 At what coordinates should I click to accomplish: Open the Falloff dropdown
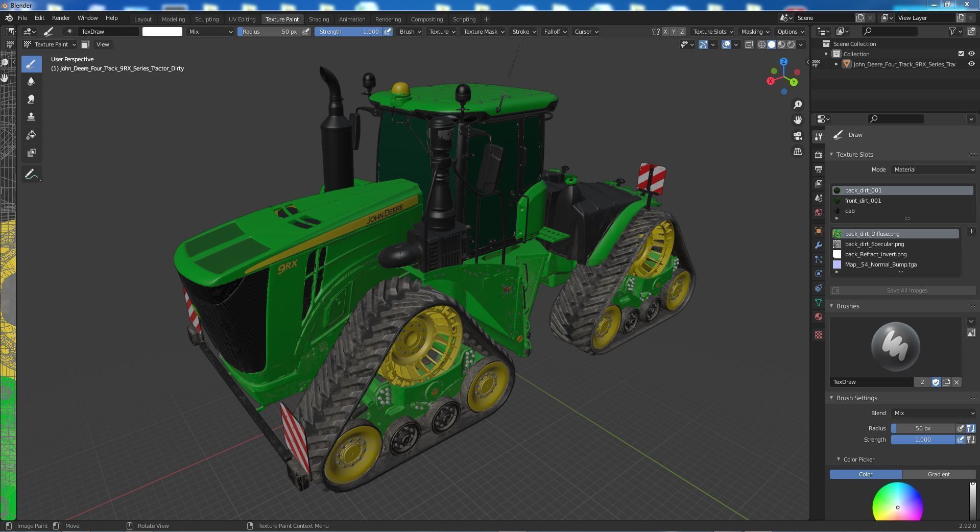[555, 32]
